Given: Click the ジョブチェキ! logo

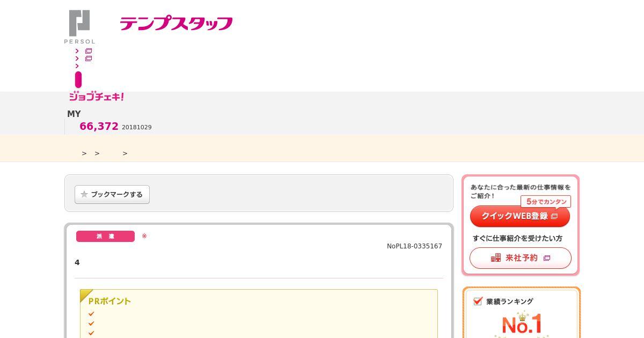Looking at the screenshot, I should pos(97,97).
